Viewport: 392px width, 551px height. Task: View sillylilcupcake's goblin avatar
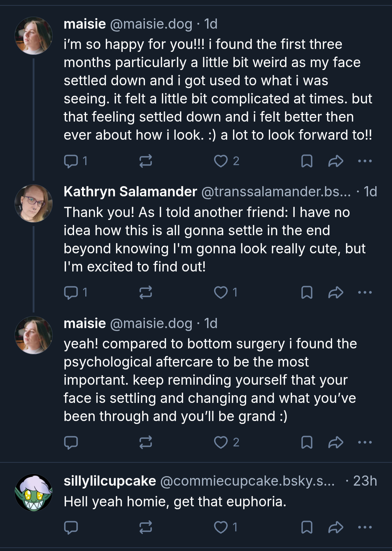34,493
